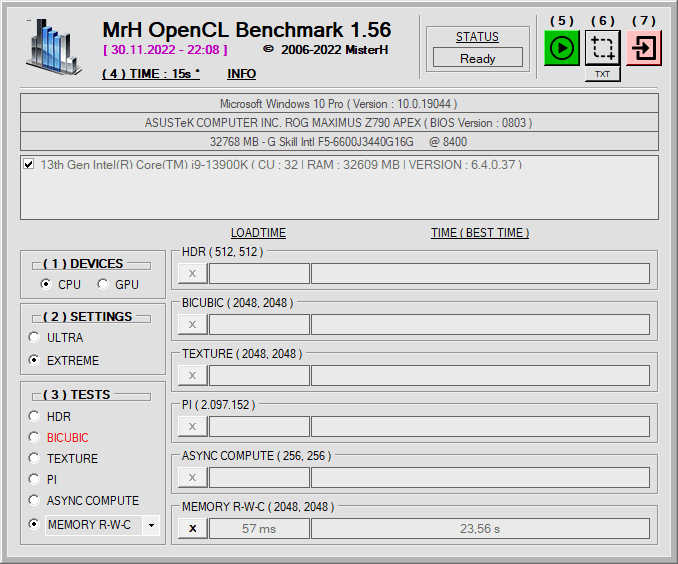The width and height of the screenshot is (678, 564).
Task: Click the TIME ( BEST TIME ) column header
Action: tap(480, 233)
